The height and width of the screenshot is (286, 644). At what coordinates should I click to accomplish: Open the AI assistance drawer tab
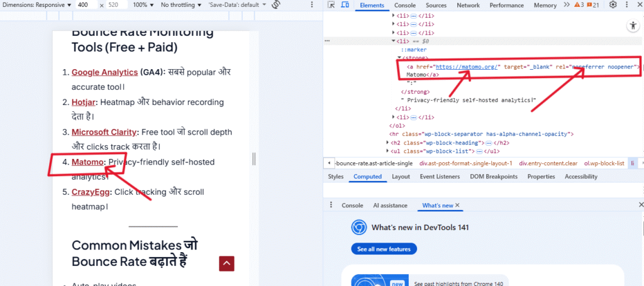[x=390, y=205]
